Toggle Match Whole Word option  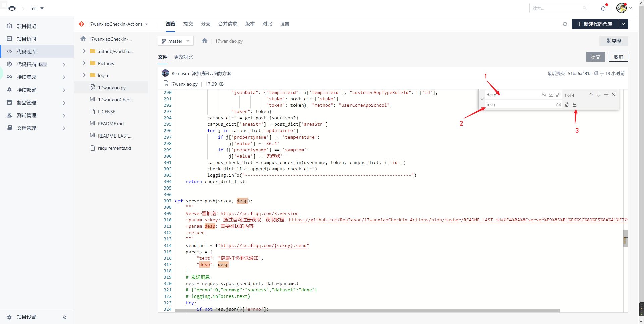(x=551, y=95)
